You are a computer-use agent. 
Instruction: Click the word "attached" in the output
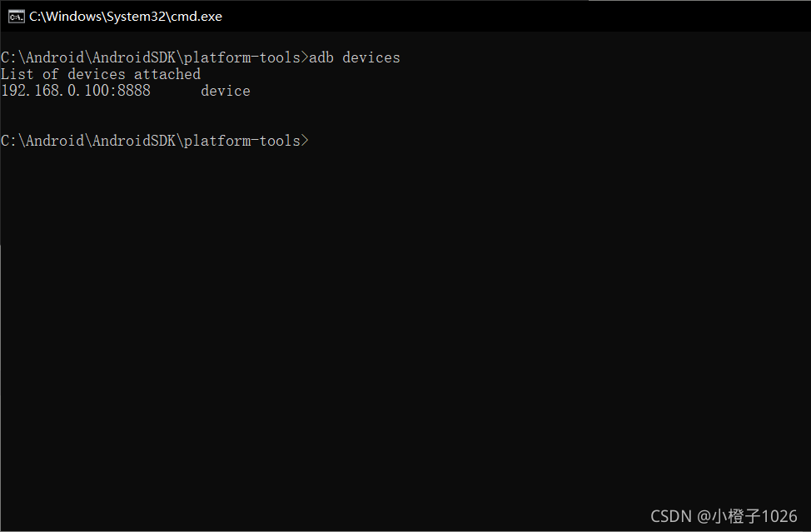[167, 74]
